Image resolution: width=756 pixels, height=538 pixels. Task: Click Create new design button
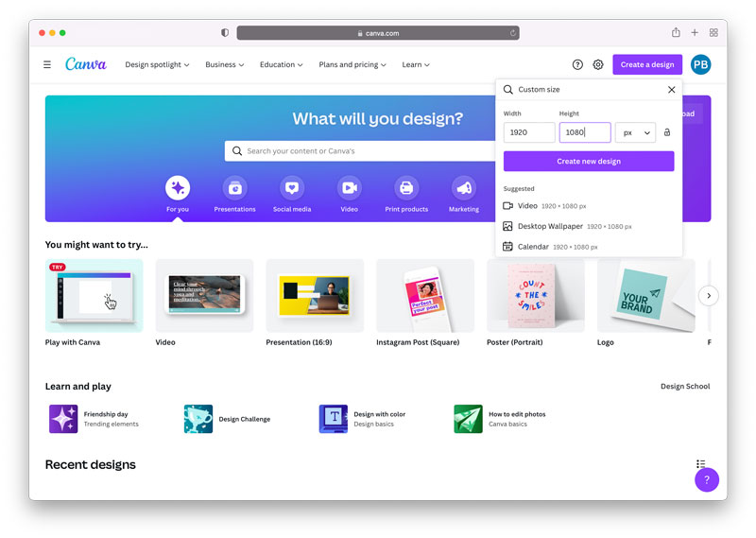[x=589, y=161]
